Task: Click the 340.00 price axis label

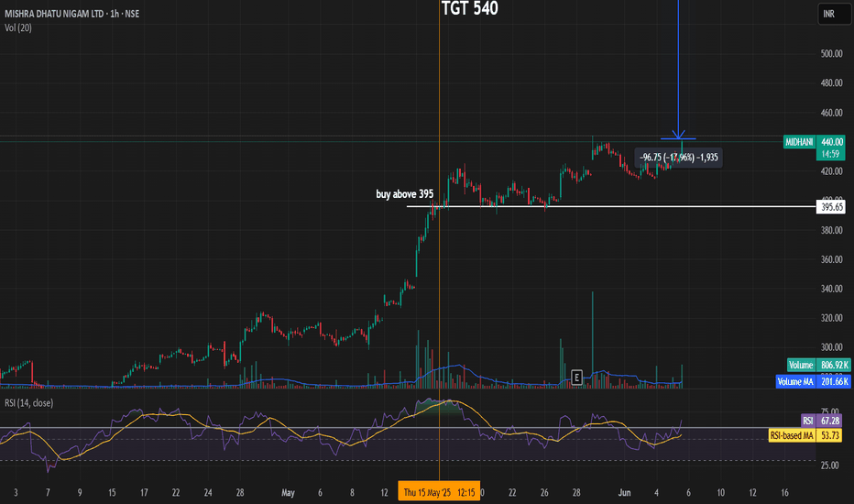Action: 831,289
